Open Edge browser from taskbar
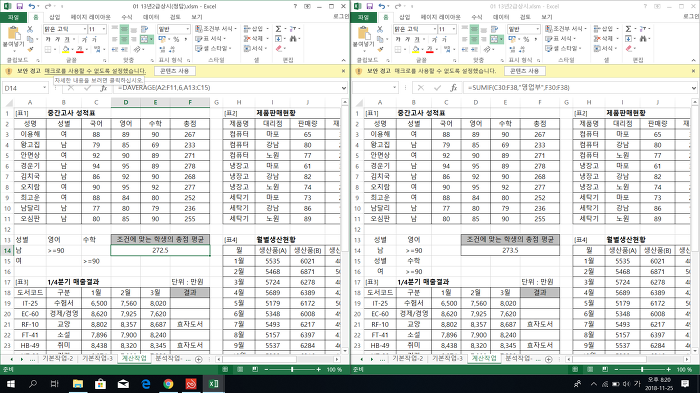700x393 pixels. [x=146, y=384]
